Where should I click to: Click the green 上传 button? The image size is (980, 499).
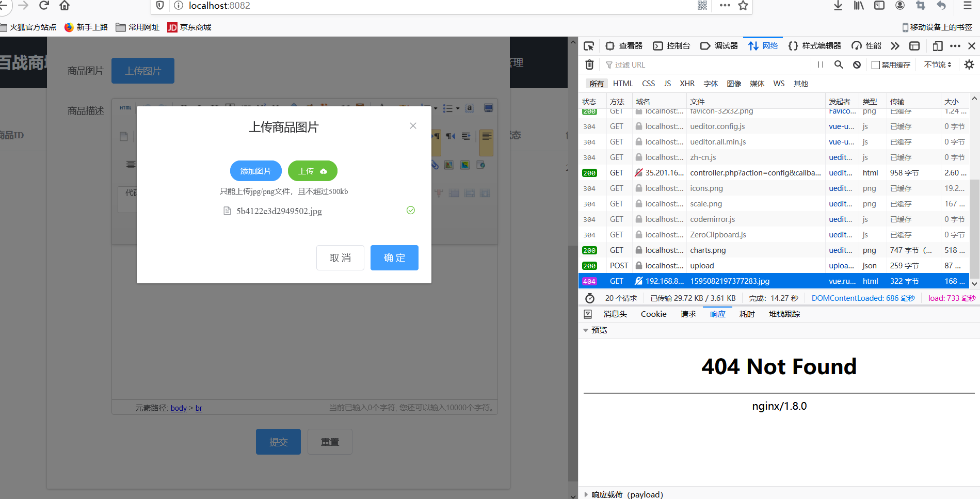click(x=313, y=171)
